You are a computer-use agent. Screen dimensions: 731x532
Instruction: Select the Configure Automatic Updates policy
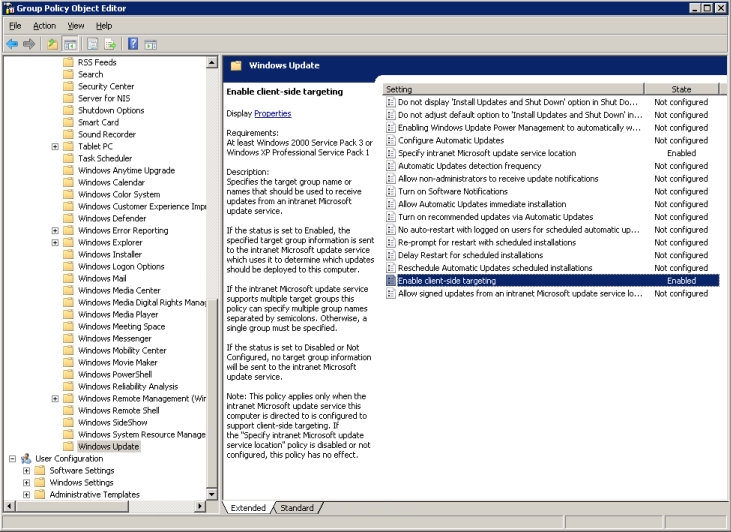tap(451, 140)
